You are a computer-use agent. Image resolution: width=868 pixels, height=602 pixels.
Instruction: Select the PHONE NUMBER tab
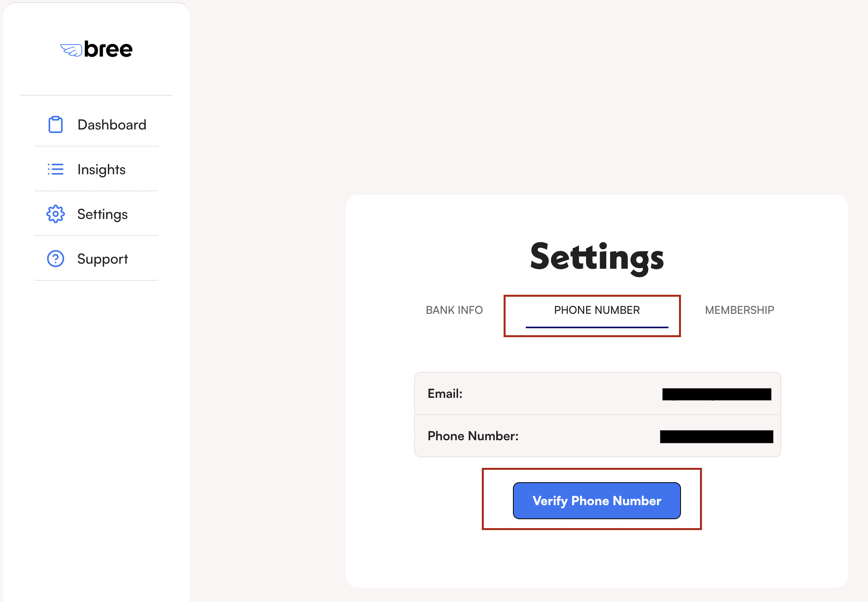click(596, 310)
